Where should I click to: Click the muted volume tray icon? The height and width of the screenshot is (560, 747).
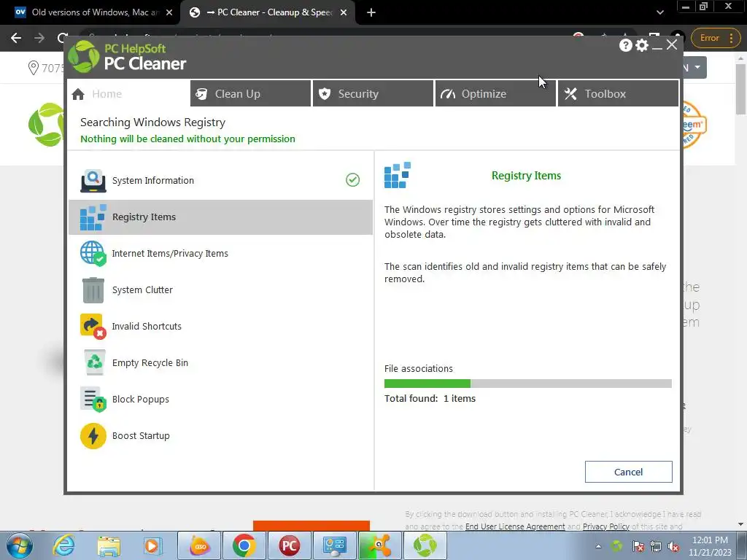pos(673,546)
